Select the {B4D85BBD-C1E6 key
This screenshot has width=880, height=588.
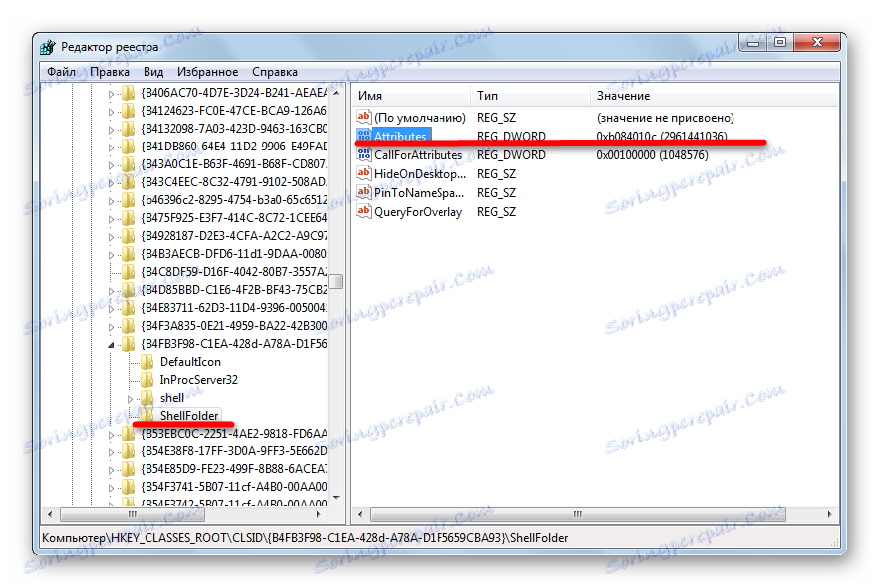[233, 289]
